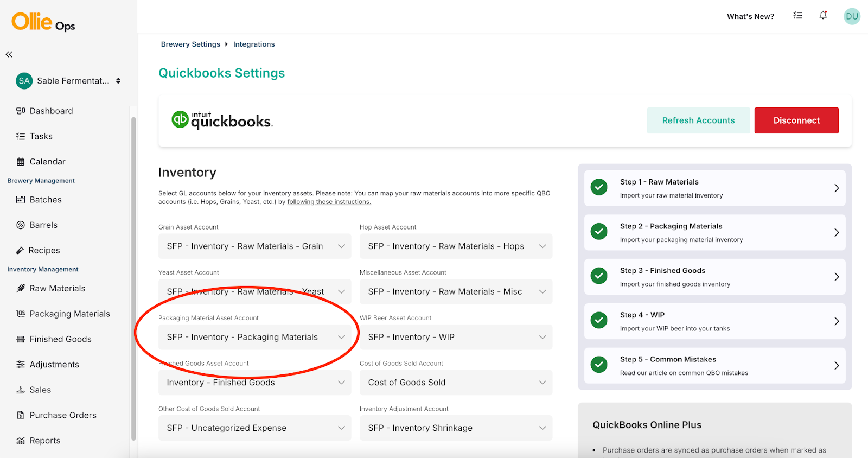This screenshot has height=458, width=868.
Task: Click the notifications bell icon
Action: point(823,16)
